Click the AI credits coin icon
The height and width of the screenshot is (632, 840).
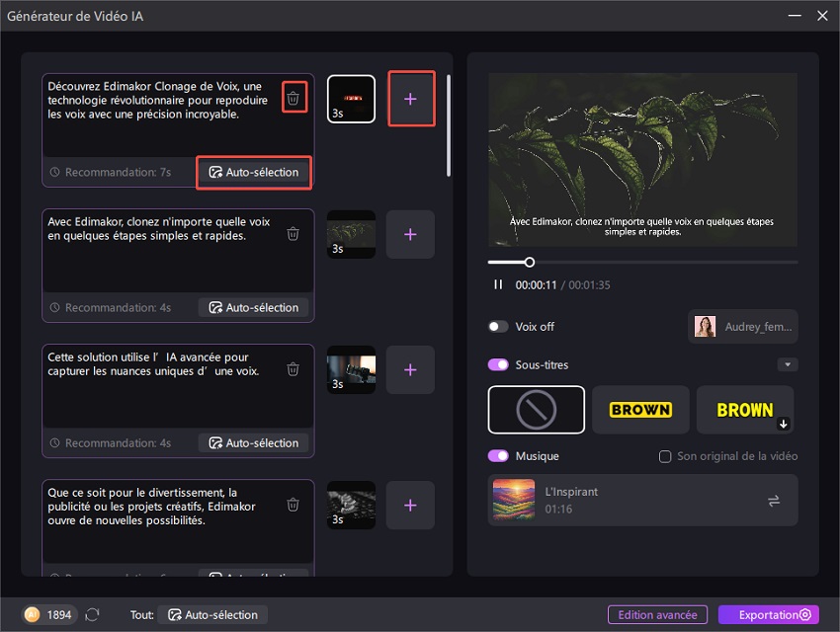pos(33,614)
